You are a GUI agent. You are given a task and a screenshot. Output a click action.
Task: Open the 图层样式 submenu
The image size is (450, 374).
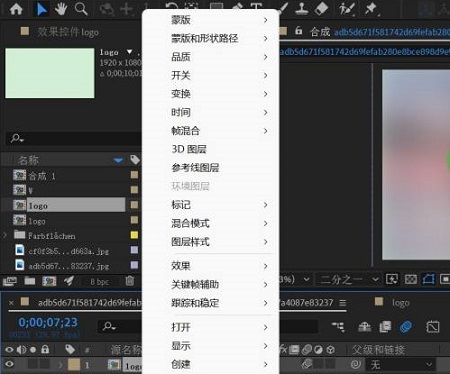point(211,242)
